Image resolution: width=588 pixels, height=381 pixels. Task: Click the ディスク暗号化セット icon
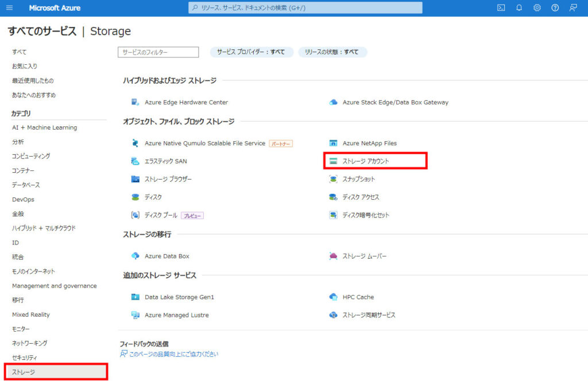(x=333, y=215)
